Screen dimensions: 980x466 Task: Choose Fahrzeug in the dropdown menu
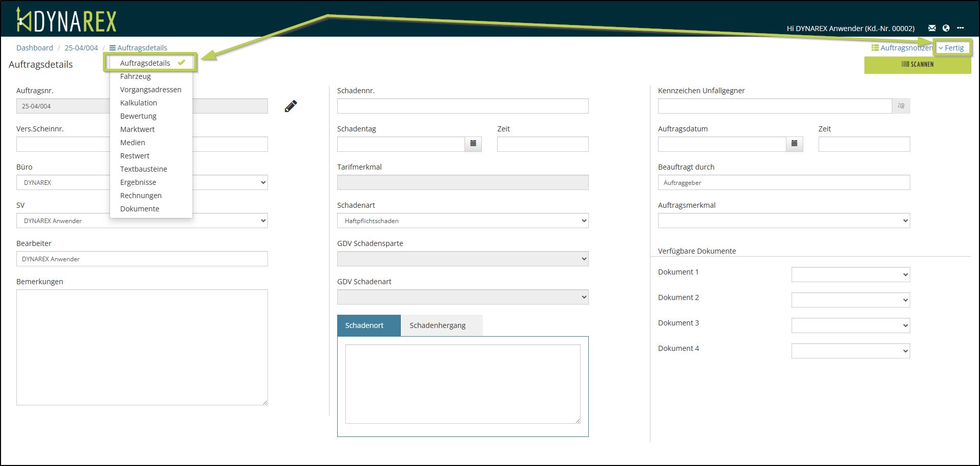tap(135, 76)
